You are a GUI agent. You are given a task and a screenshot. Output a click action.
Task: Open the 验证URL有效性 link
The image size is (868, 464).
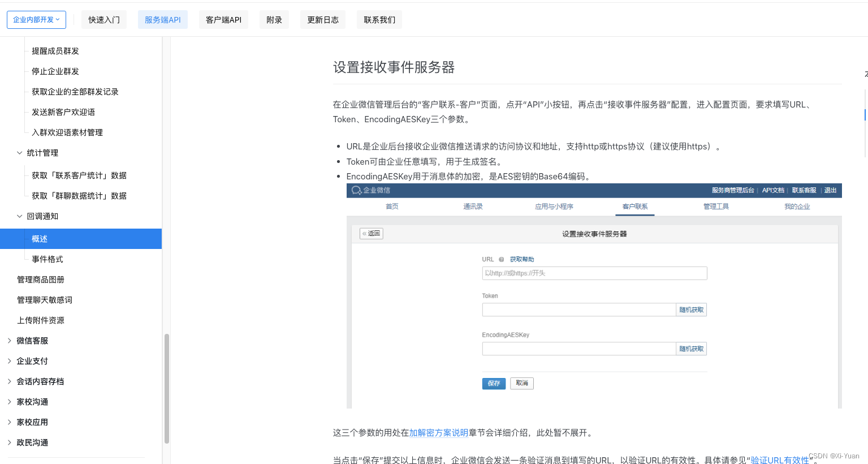tap(780, 460)
